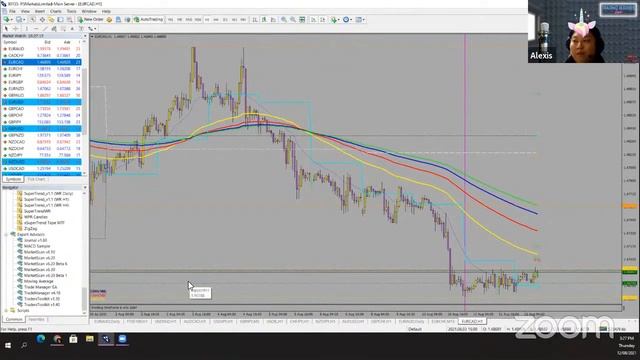This screenshot has height=360, width=640.
Task: Open the Arrows tool dropdown
Action: (x=91, y=29)
